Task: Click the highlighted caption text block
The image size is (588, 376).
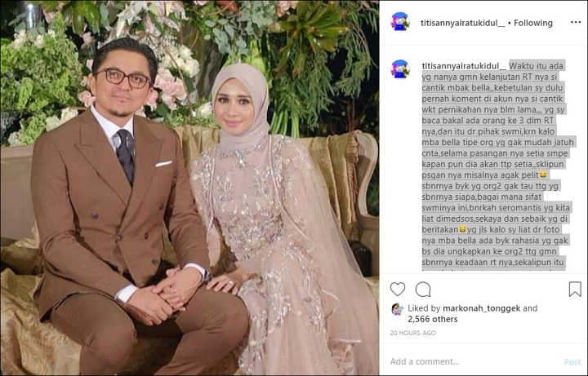Action: pos(497,165)
